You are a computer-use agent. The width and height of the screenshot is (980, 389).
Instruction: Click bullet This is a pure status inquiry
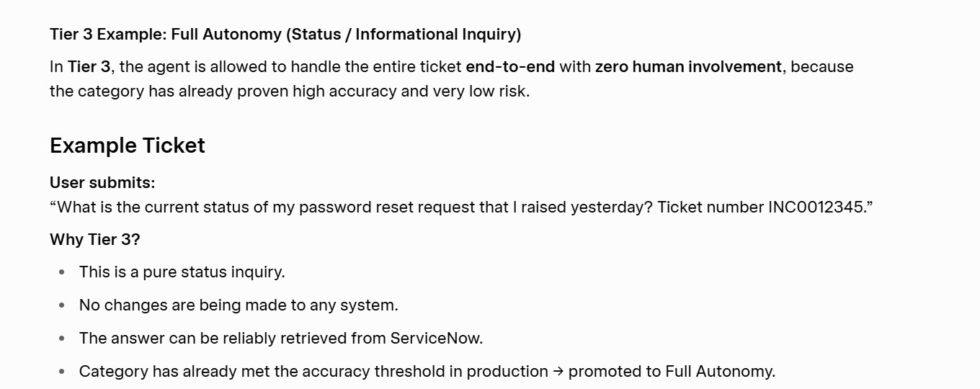point(182,272)
